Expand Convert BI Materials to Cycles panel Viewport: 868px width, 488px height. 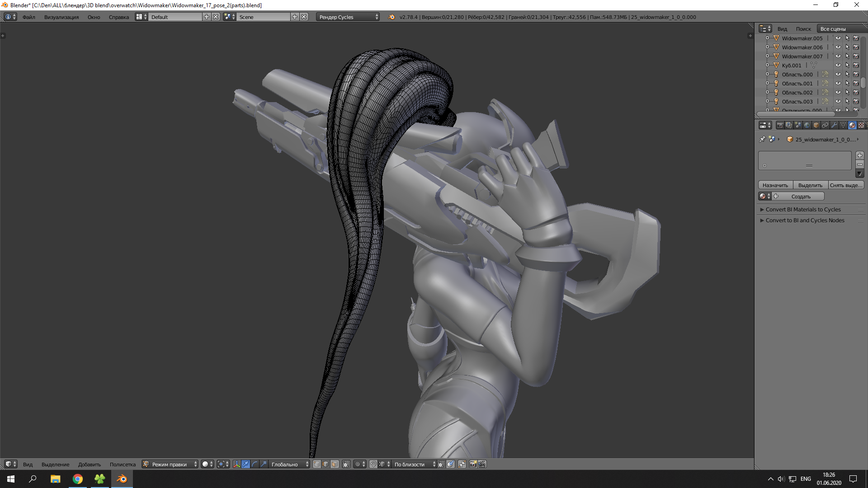pos(803,210)
